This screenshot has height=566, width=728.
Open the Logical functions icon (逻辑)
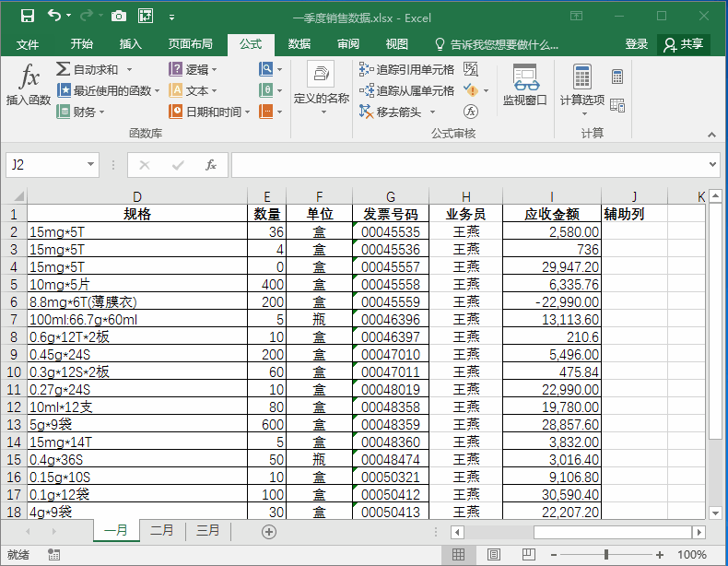click(175, 69)
